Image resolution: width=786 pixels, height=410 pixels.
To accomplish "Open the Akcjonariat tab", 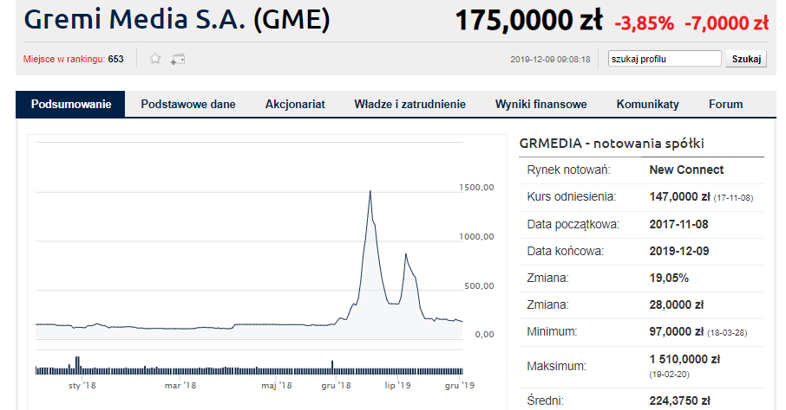I will point(295,104).
